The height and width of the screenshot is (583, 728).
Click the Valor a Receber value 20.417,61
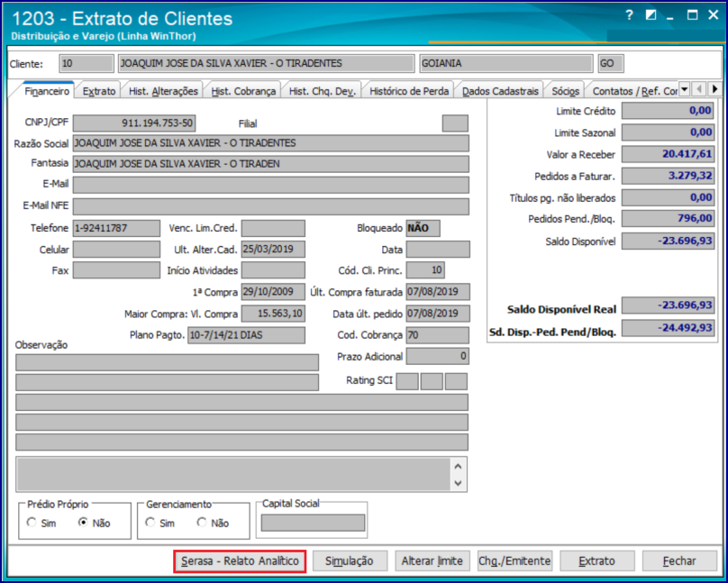click(669, 154)
